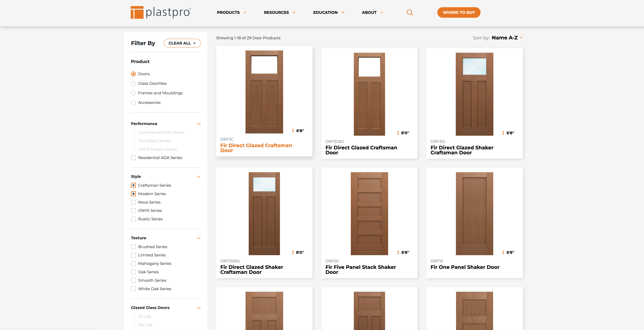Open Fir Direct Glazed Craftsman Door DRF3C link
Screen dimensions: 644x330
click(256, 148)
